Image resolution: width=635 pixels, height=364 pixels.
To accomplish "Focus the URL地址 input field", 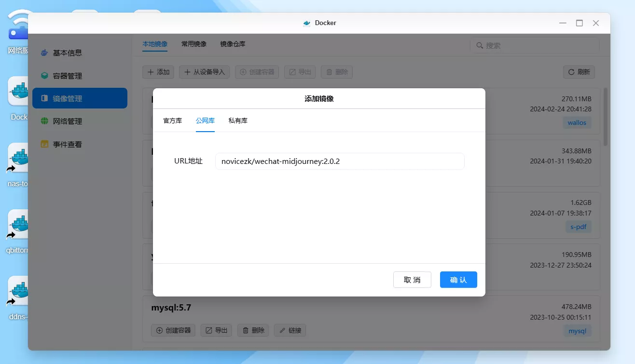I will pos(340,162).
